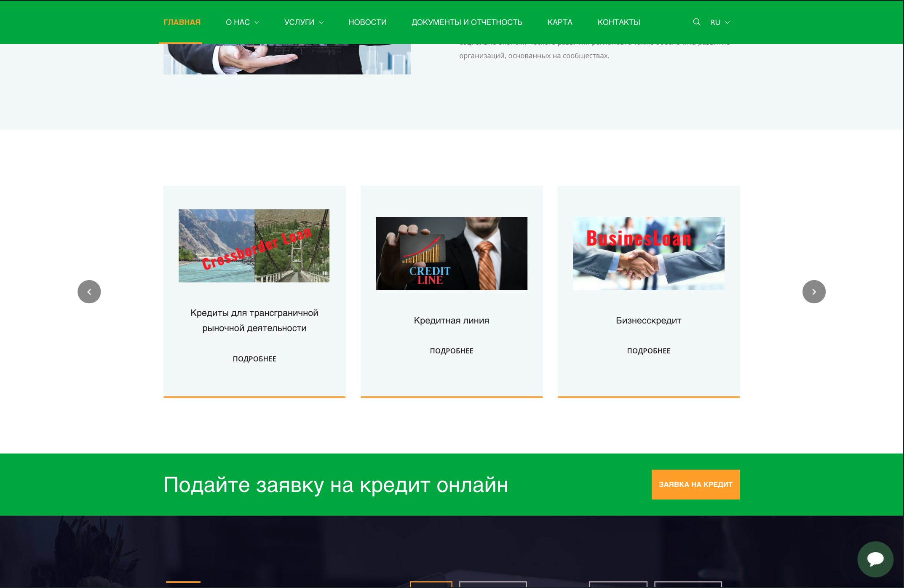Viewport: 904px width, 588px height.
Task: Open the КОНТАКТЫ page
Action: (x=618, y=22)
